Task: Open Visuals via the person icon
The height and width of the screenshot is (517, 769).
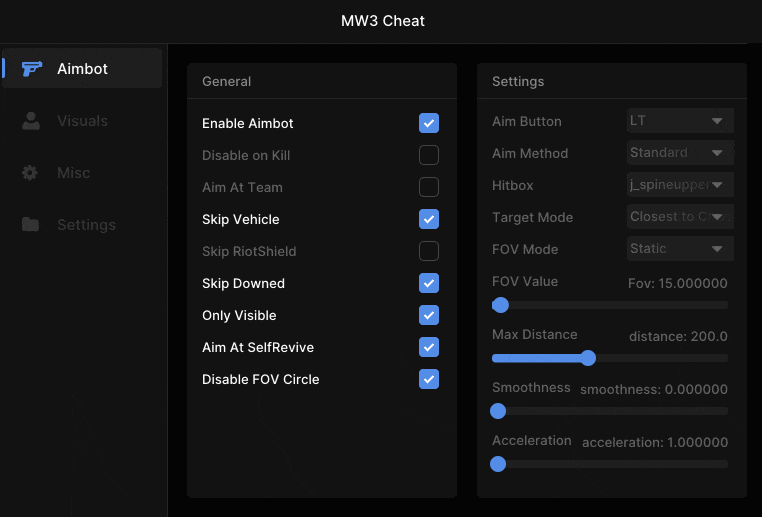Action: pyautogui.click(x=31, y=121)
